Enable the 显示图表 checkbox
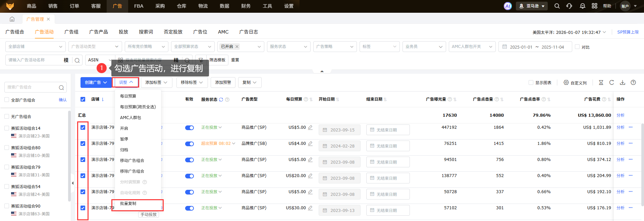Screen dimensions: 644x221 [x=531, y=82]
